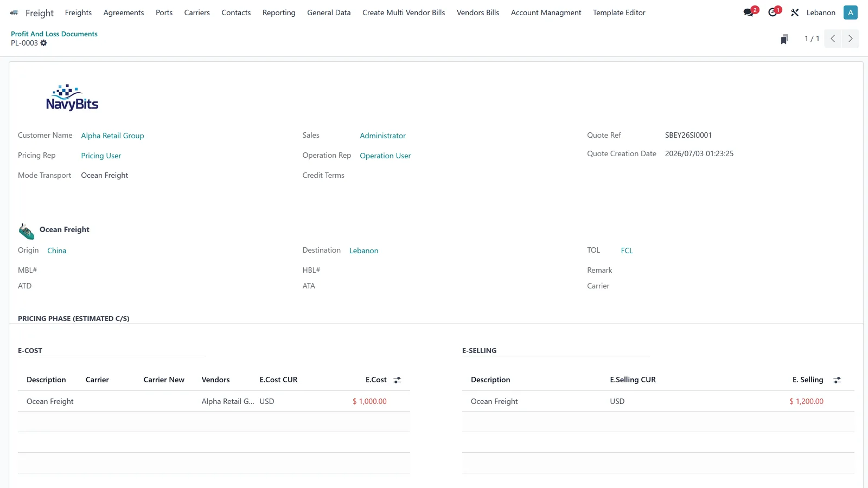The image size is (868, 488).
Task: Open the activities clock icon
Action: coord(773,12)
